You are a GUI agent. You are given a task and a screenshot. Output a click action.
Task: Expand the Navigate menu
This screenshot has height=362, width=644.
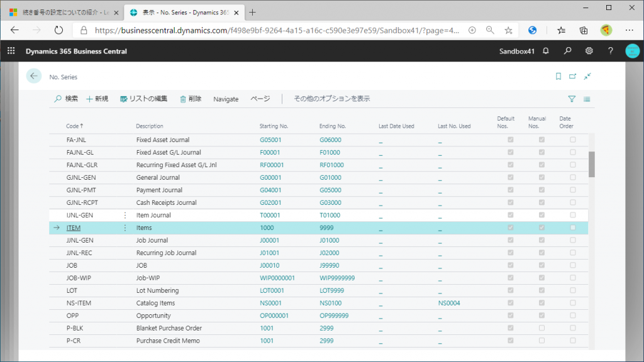point(226,99)
